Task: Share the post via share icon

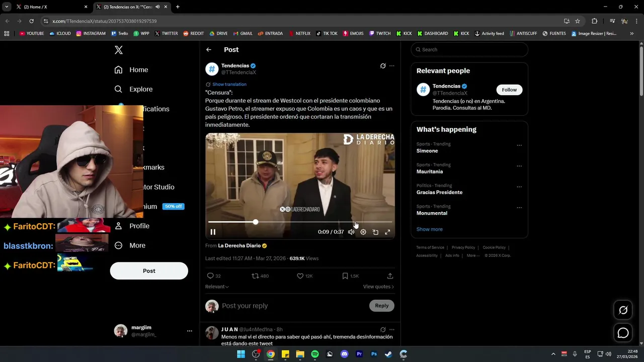Action: tap(390, 276)
